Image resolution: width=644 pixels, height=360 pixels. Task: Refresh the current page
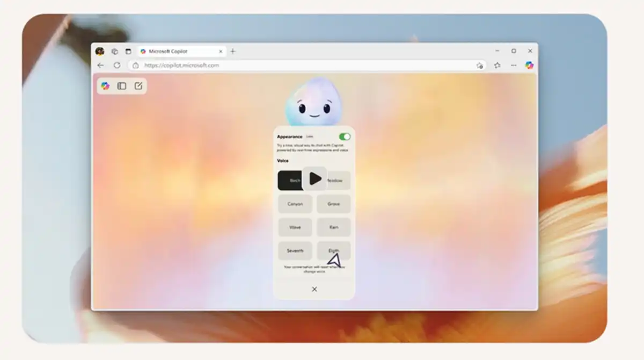tap(117, 65)
